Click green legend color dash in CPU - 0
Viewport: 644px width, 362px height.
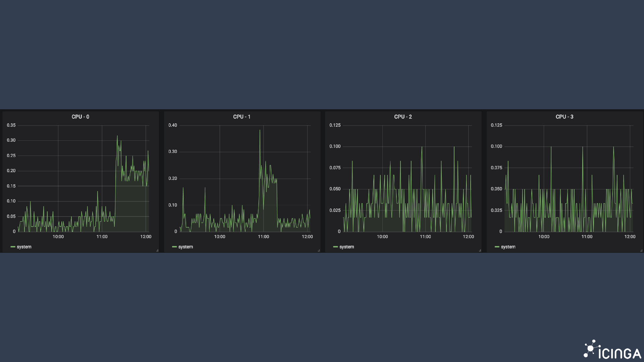[13, 247]
